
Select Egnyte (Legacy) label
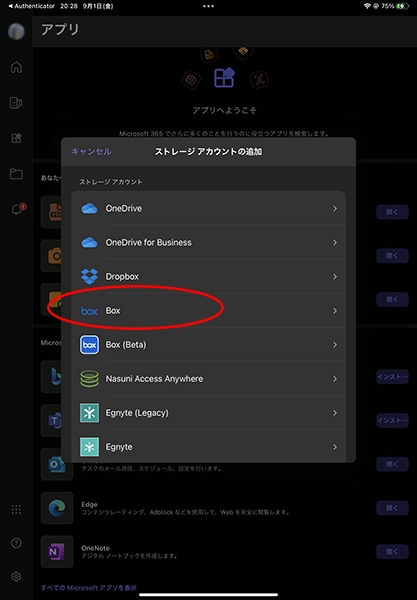pyautogui.click(x=137, y=413)
